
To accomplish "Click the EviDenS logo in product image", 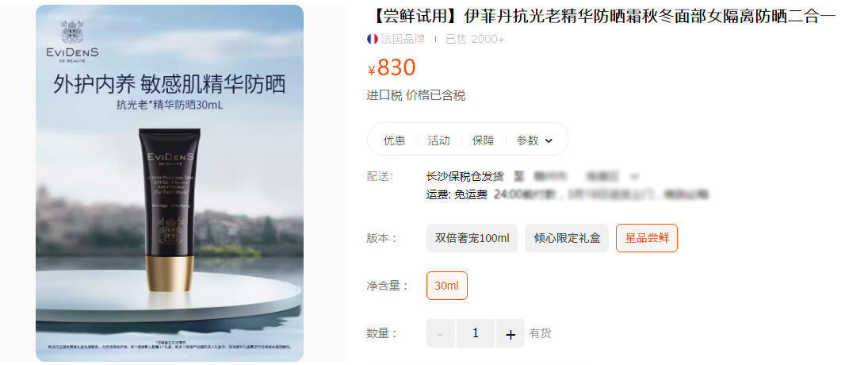I will [72, 43].
